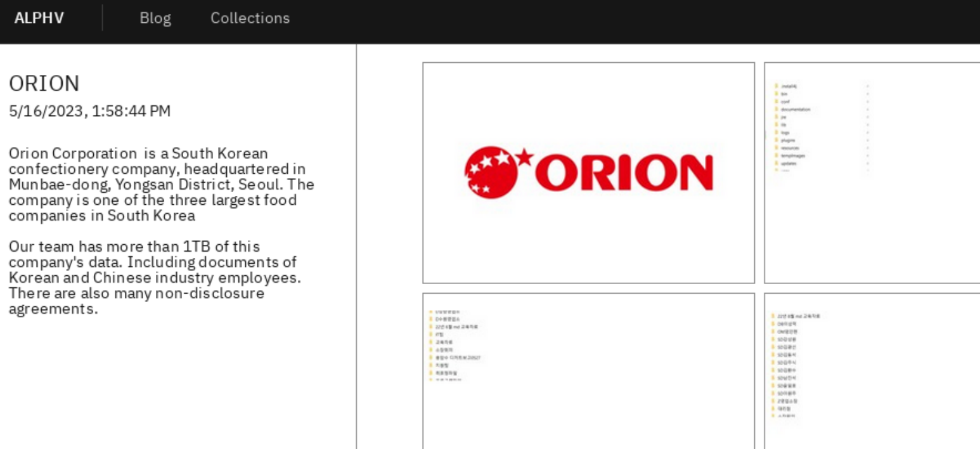Click the resources folder icon
The height and width of the screenshot is (449, 980).
pyautogui.click(x=776, y=148)
